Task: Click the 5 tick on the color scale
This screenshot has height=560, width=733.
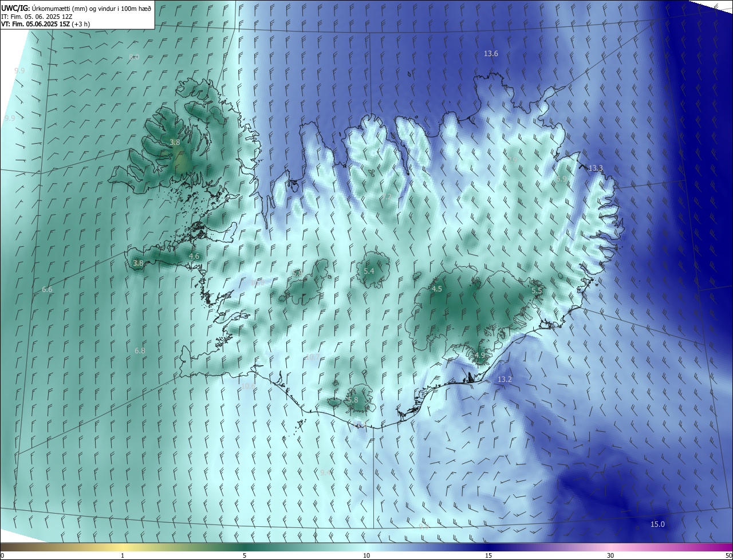Action: [x=245, y=555]
